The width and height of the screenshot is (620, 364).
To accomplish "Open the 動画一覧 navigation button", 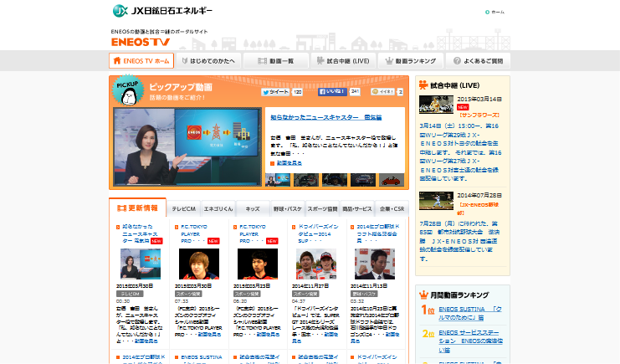I will click(276, 61).
